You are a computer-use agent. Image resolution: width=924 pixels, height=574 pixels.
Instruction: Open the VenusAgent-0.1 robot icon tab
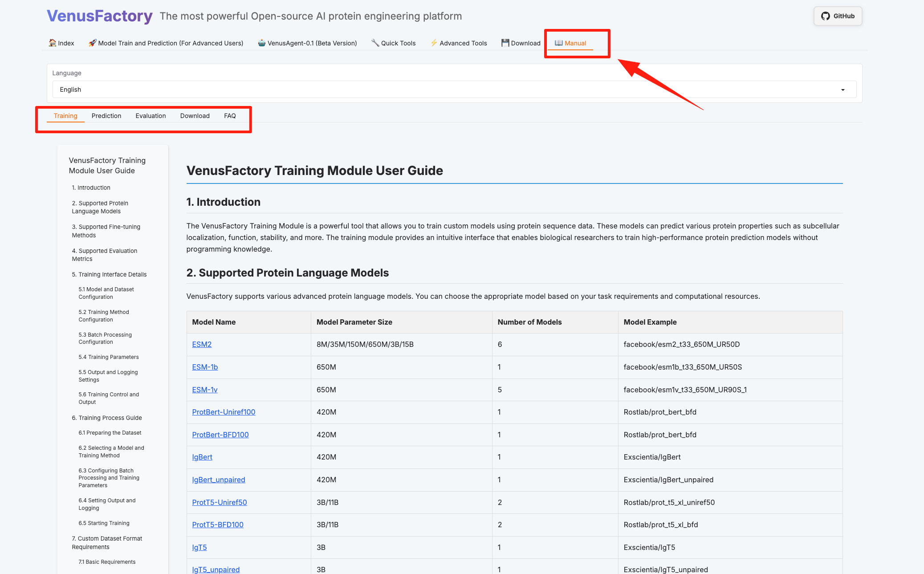tap(307, 43)
